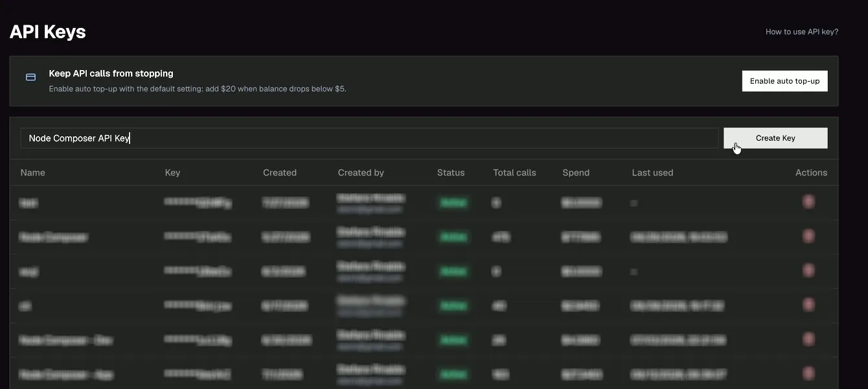Click the Spend column header
This screenshot has height=389, width=868.
576,172
